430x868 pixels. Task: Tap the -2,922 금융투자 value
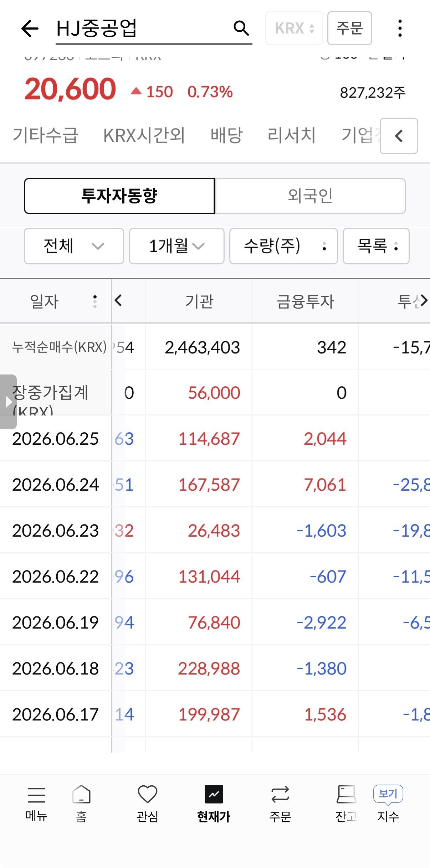coord(321,622)
